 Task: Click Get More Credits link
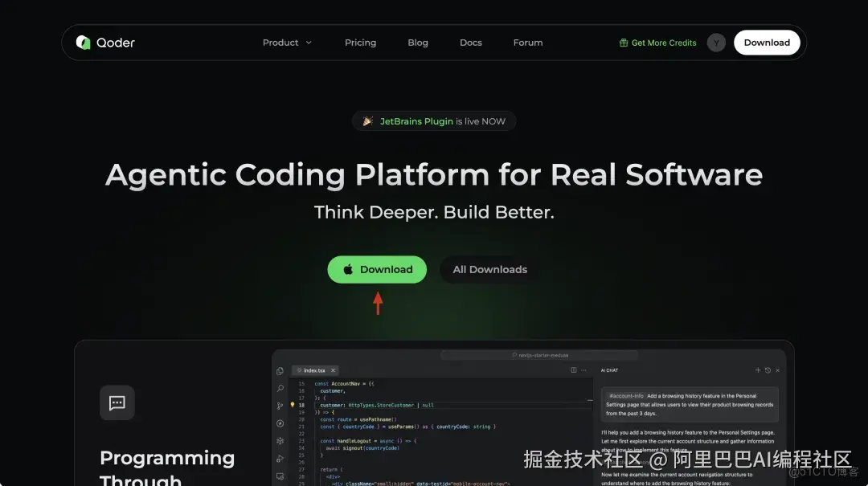657,43
